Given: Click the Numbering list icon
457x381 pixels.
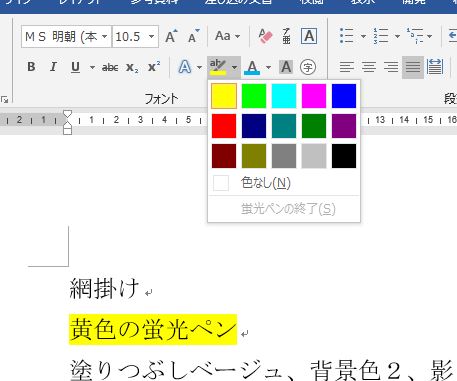Looking at the screenshot, I should [381, 36].
